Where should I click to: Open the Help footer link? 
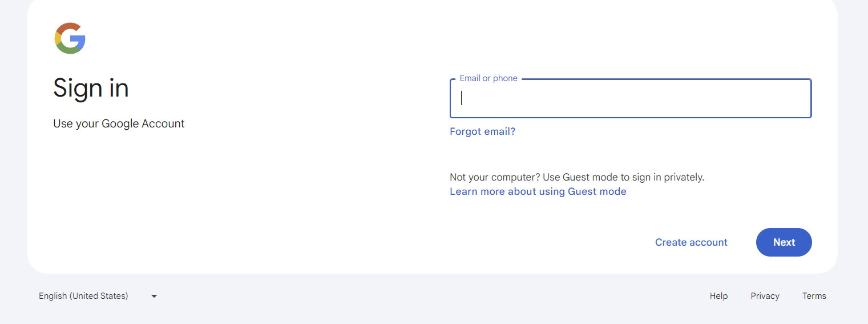[x=718, y=296]
